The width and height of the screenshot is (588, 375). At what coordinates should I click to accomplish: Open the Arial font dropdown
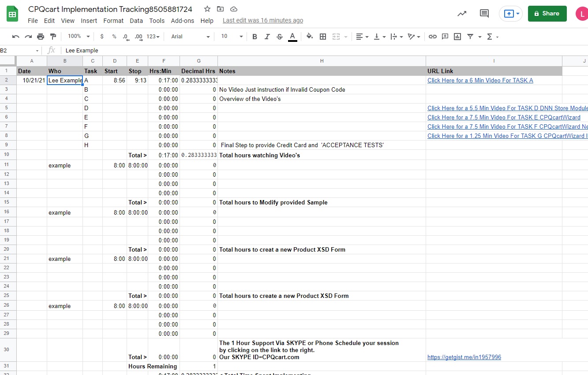pyautogui.click(x=191, y=37)
